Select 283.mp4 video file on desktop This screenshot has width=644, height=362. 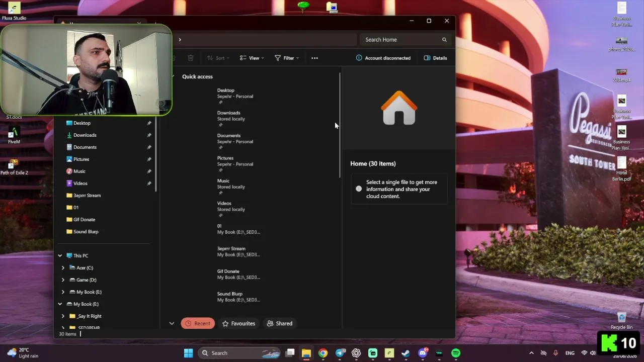pos(622,75)
